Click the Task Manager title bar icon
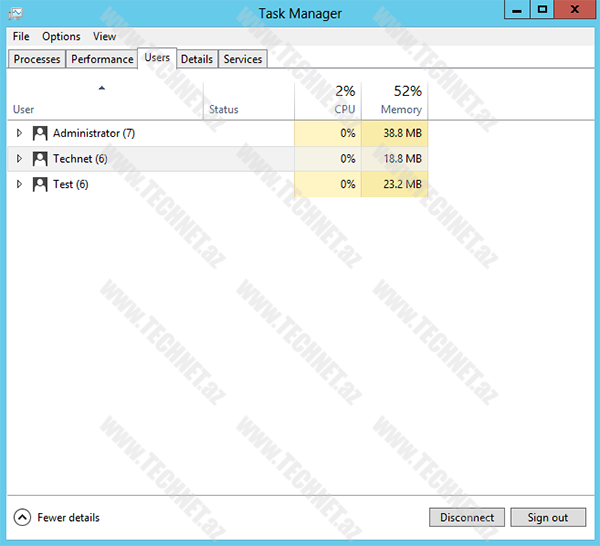 [15, 13]
